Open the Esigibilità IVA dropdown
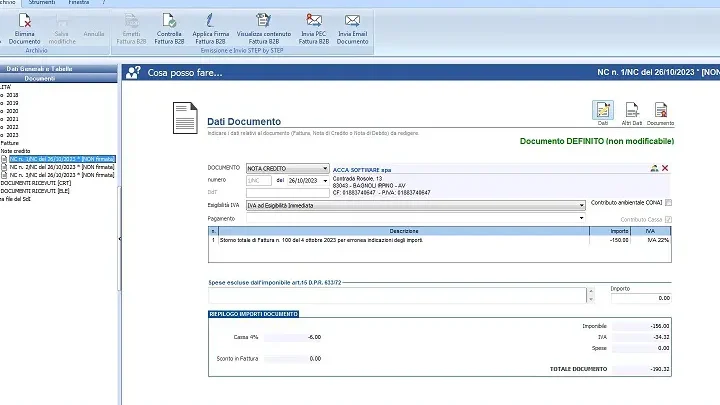Image resolution: width=720 pixels, height=405 pixels. pos(581,206)
